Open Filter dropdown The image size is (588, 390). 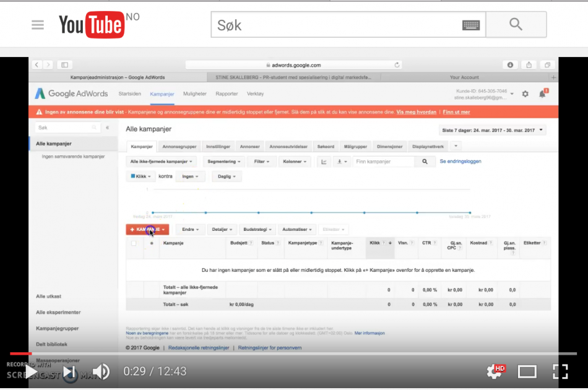tap(261, 162)
